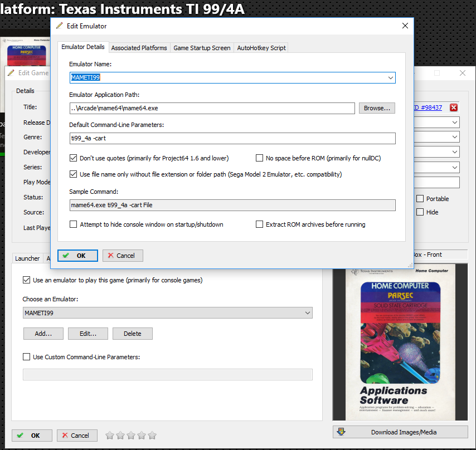Enable Extract ROM archives before running
476x450 pixels.
pos(260,224)
